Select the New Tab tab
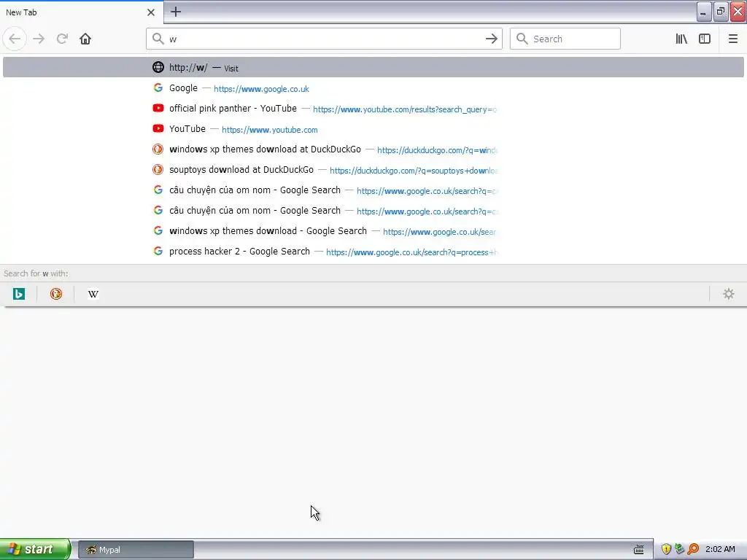747x560 pixels. [x=82, y=12]
